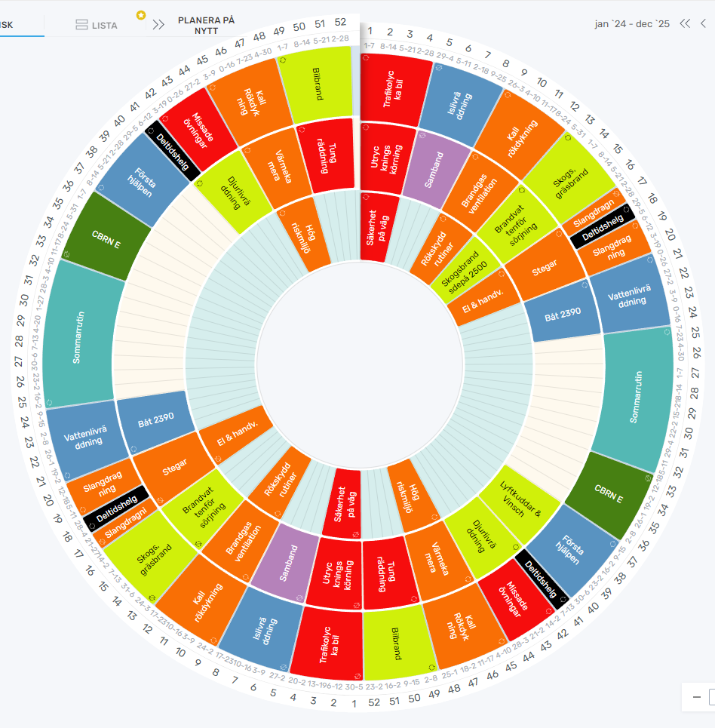Image resolution: width=715 pixels, height=728 pixels.
Task: Switch to the LISTA view tab
Action: 97,25
